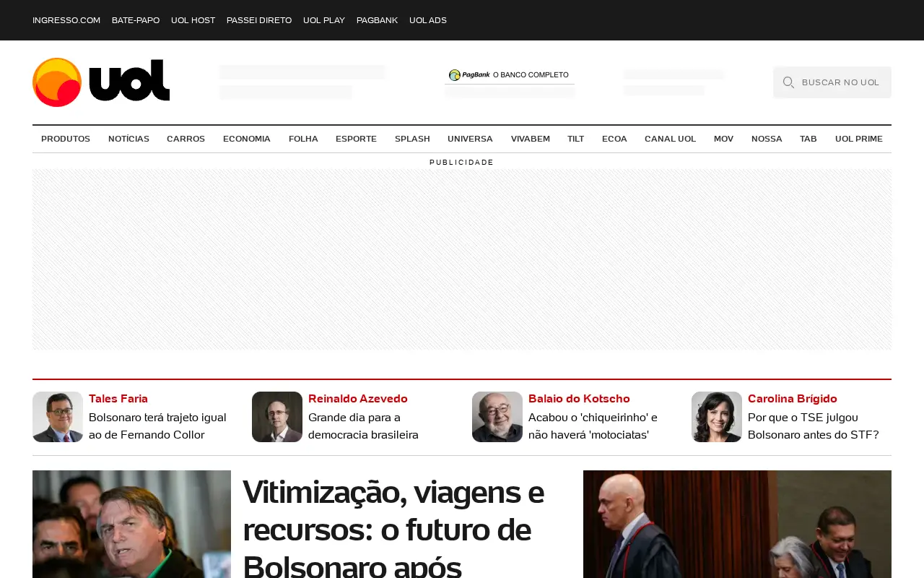This screenshot has width=924, height=578.
Task: Open the VivaBem section
Action: [x=531, y=139]
